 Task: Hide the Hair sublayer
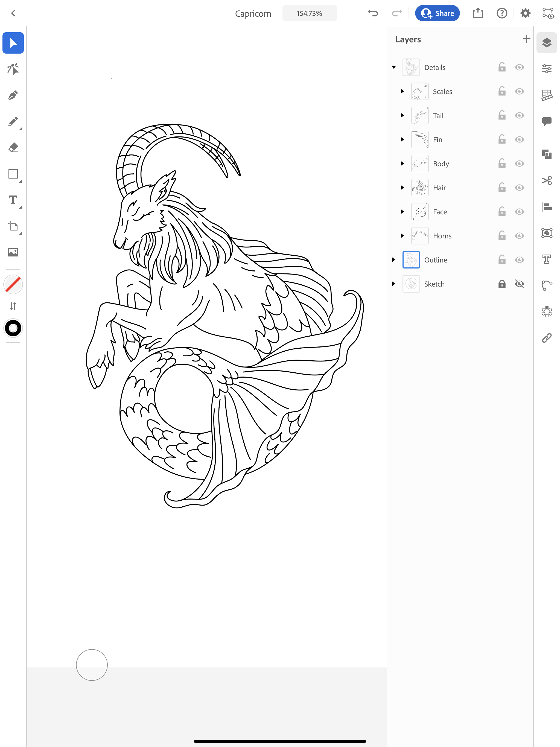click(520, 187)
